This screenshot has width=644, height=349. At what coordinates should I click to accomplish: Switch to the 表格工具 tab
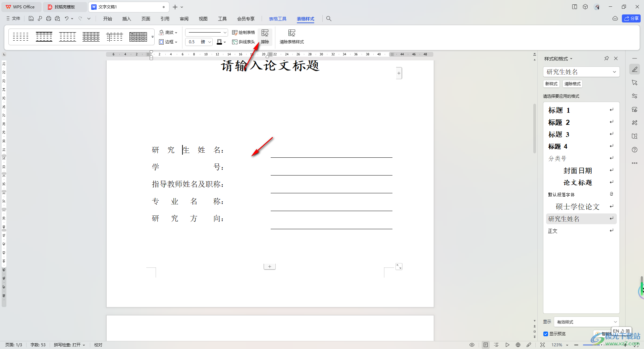click(277, 19)
